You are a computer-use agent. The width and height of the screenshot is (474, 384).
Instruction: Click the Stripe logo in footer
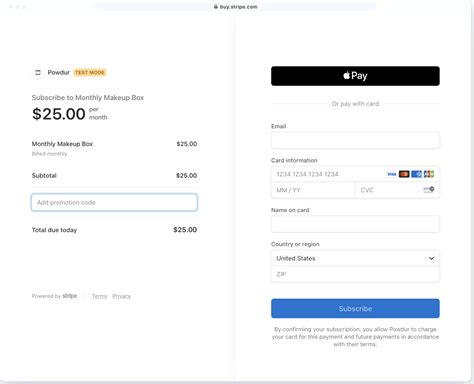coord(70,296)
